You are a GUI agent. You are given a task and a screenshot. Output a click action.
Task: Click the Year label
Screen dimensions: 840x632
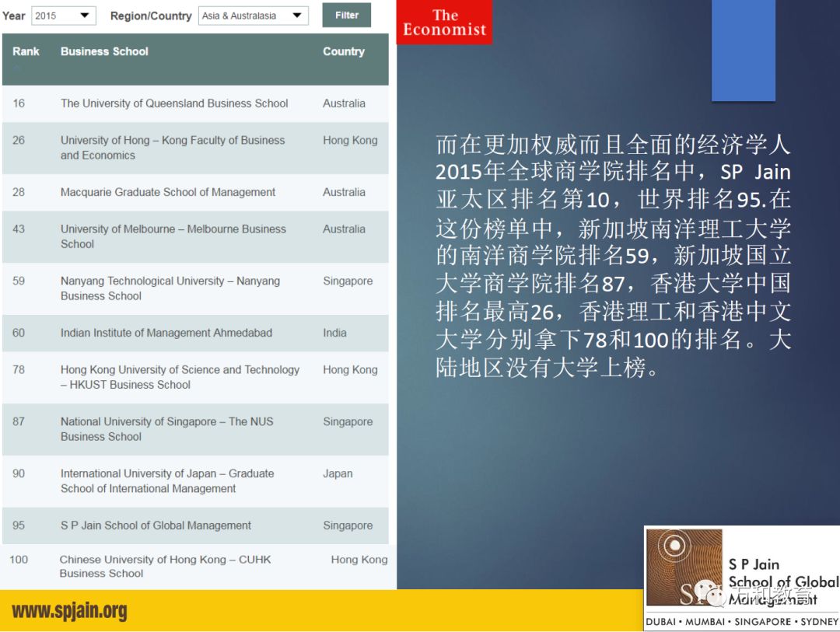(13, 16)
